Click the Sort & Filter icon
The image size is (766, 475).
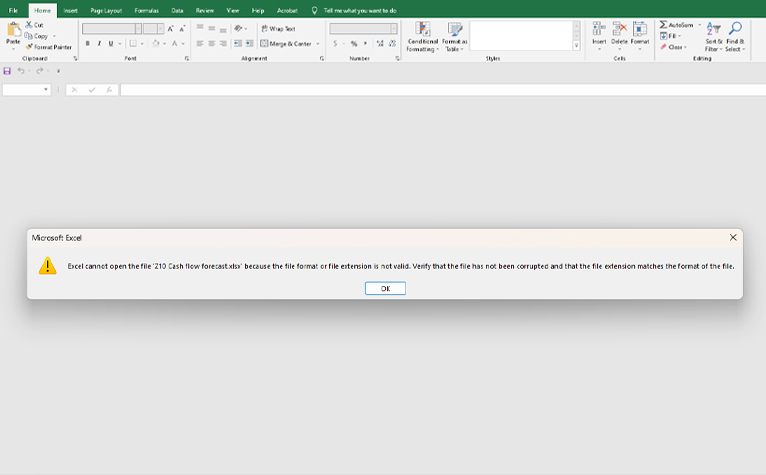coord(713,29)
